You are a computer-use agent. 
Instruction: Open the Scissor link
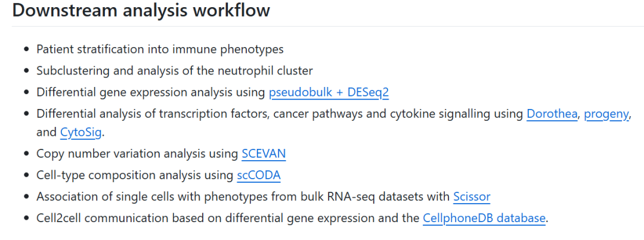coord(471,197)
